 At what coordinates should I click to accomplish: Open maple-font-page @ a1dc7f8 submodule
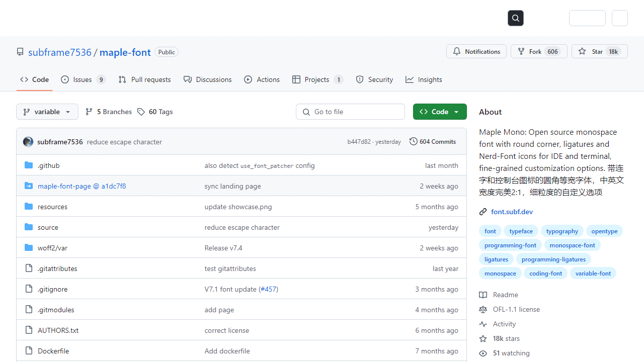tap(82, 186)
